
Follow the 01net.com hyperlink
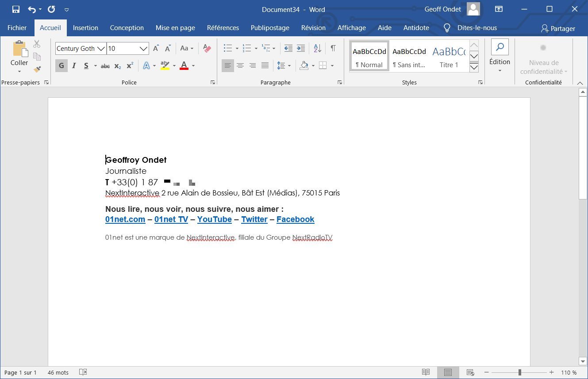pos(125,219)
